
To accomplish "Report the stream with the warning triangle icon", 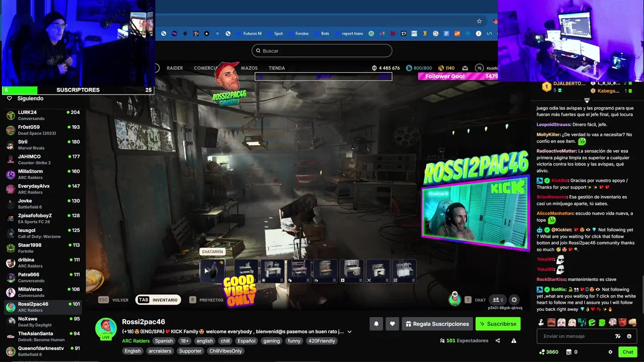I will [514, 340].
